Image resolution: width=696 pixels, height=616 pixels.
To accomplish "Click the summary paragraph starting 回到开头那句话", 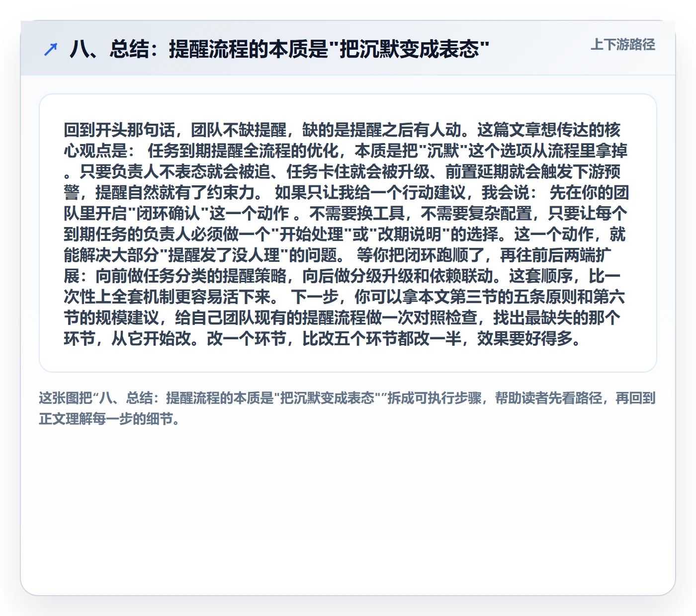I will tap(346, 234).
